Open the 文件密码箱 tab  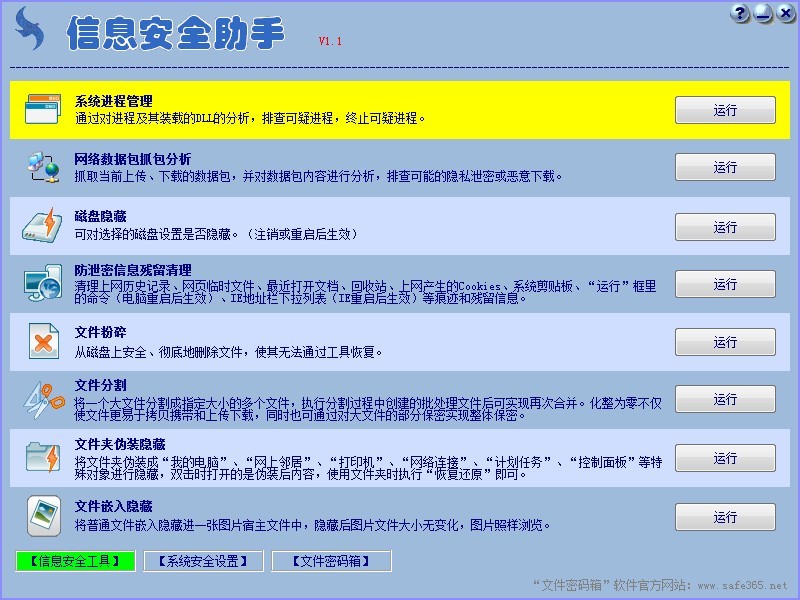[x=331, y=561]
